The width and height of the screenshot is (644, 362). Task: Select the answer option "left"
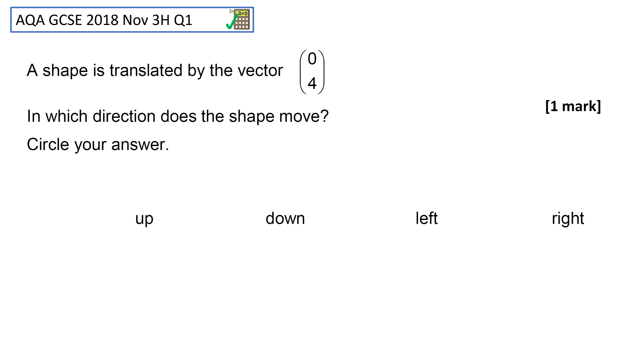tap(426, 218)
